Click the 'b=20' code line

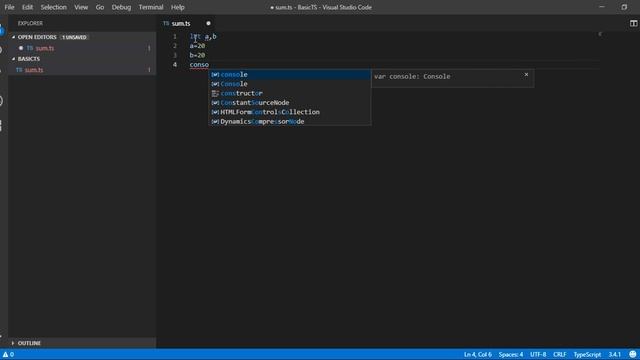(x=197, y=56)
